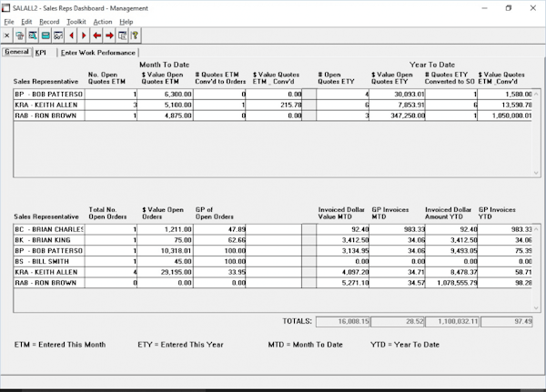546x392 pixels.
Task: Click up arrow of quotes table scrollbar
Action: [x=536, y=94]
